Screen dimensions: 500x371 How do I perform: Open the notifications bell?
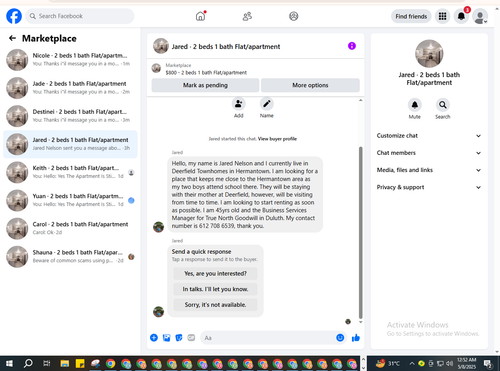pyautogui.click(x=461, y=16)
